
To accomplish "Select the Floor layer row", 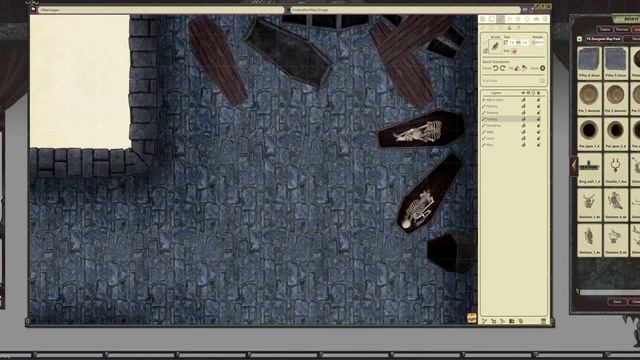I will [512, 145].
